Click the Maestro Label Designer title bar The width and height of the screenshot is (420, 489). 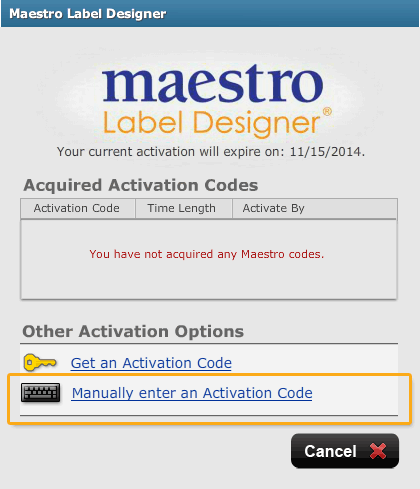click(x=210, y=14)
